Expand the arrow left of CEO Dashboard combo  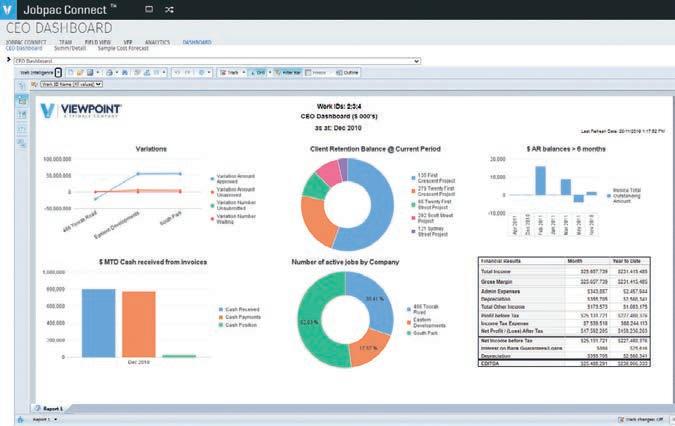tap(8, 59)
